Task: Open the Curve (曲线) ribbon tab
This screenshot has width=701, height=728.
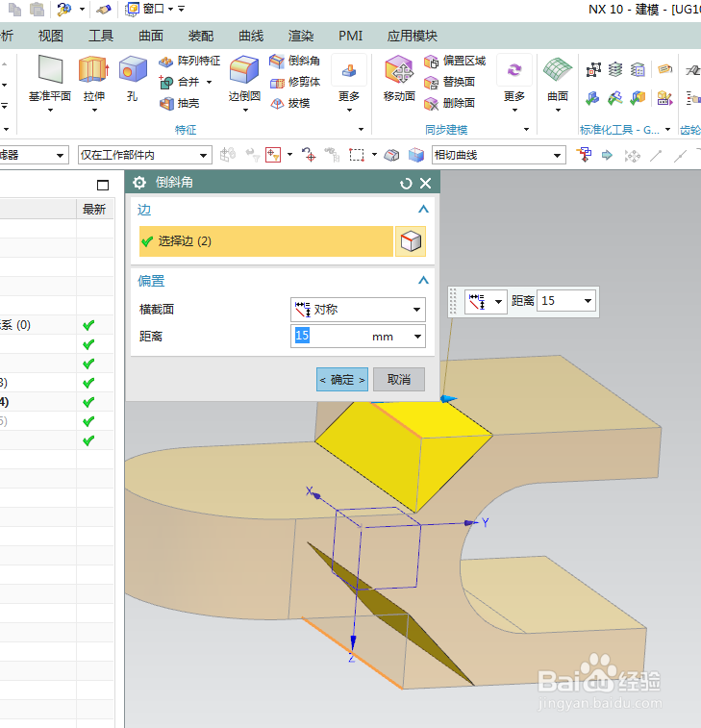Action: [x=251, y=36]
